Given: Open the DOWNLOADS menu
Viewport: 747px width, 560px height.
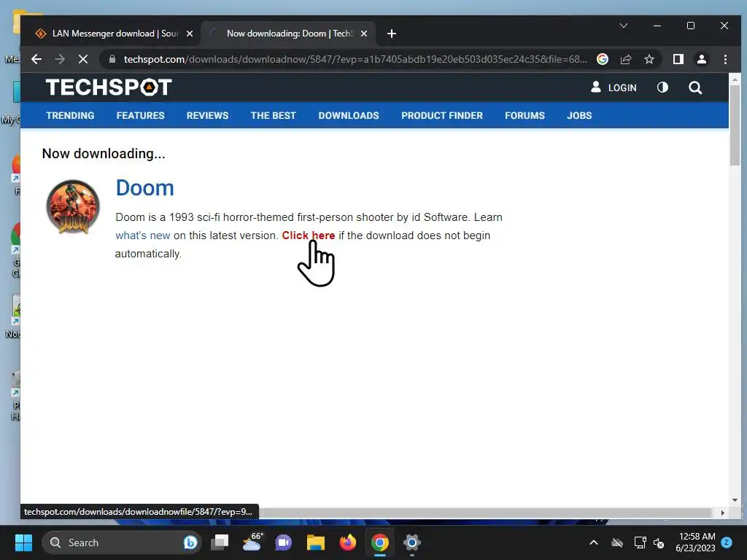Looking at the screenshot, I should point(349,115).
